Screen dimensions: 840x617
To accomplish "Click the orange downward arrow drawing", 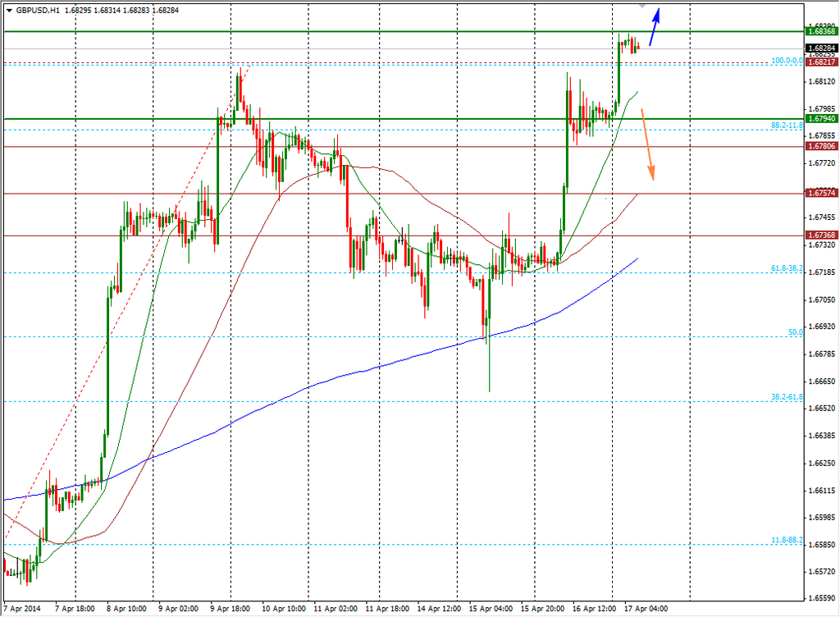I will [x=647, y=144].
